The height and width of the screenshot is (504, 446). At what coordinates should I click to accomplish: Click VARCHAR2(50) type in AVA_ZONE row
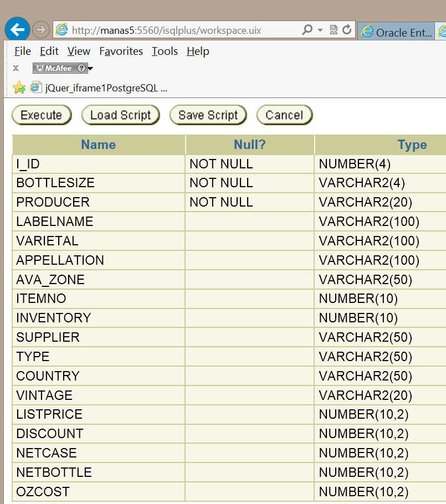[365, 280]
